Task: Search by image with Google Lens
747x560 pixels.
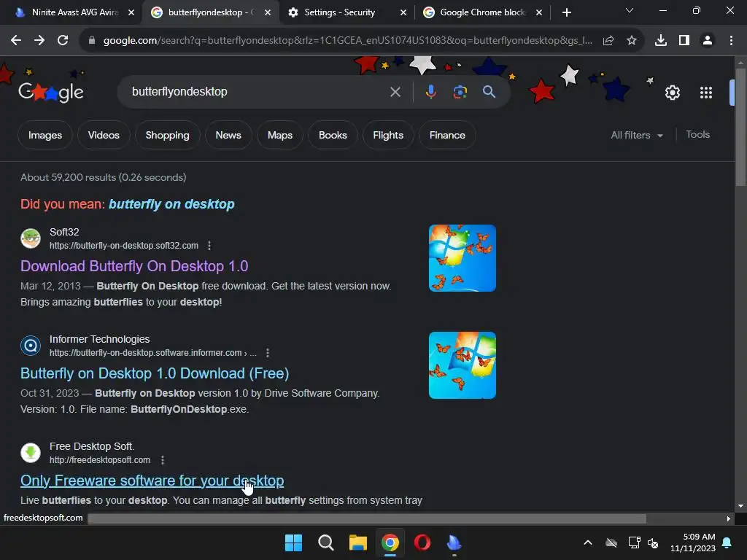Action: tap(460, 92)
